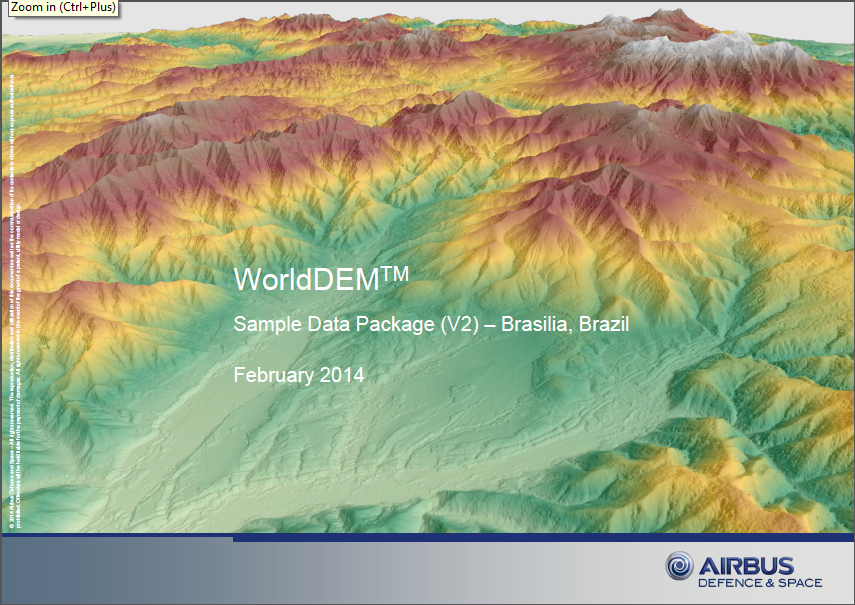The height and width of the screenshot is (605, 855).
Task: Click the WorldDEM™ title text
Action: point(321,278)
